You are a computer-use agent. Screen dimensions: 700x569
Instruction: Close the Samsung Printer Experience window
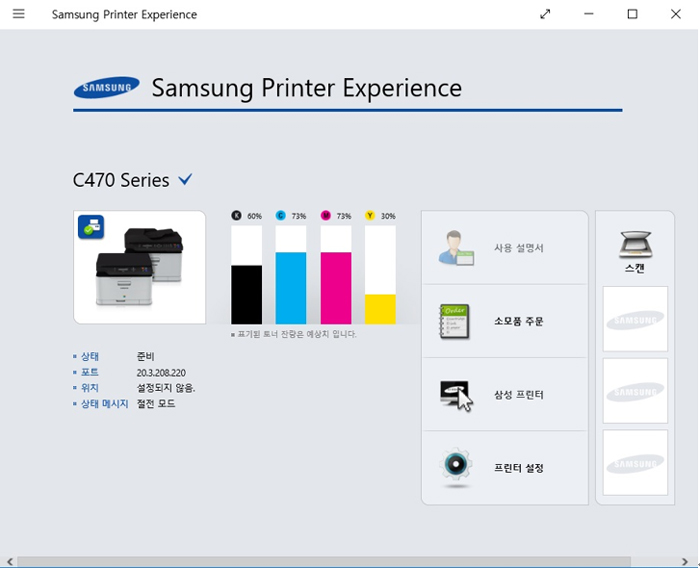coord(676,14)
